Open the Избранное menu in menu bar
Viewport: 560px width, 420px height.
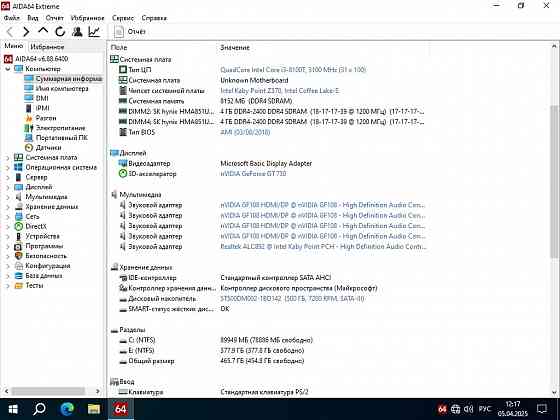point(88,18)
